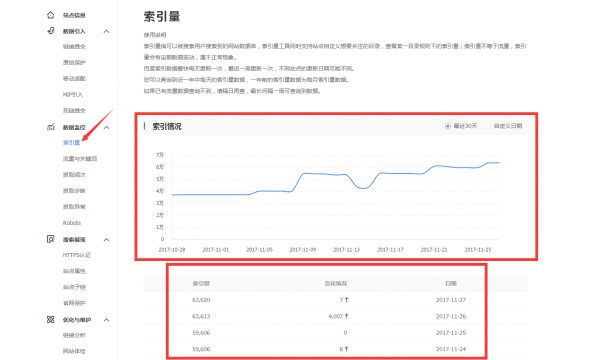600x360 pixels.
Task: Click the 0 change value cell
Action: [x=345, y=333]
